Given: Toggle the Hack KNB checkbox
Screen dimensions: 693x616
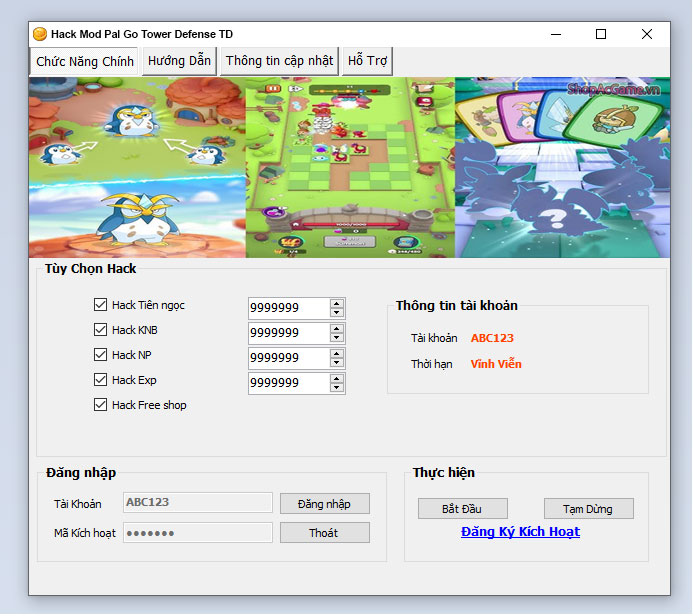Looking at the screenshot, I should click(100, 330).
